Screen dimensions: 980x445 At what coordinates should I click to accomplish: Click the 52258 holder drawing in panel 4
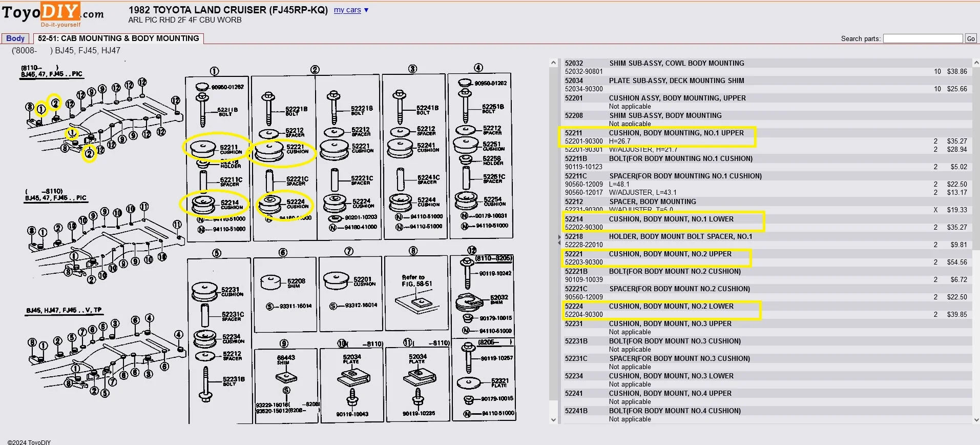point(466,159)
